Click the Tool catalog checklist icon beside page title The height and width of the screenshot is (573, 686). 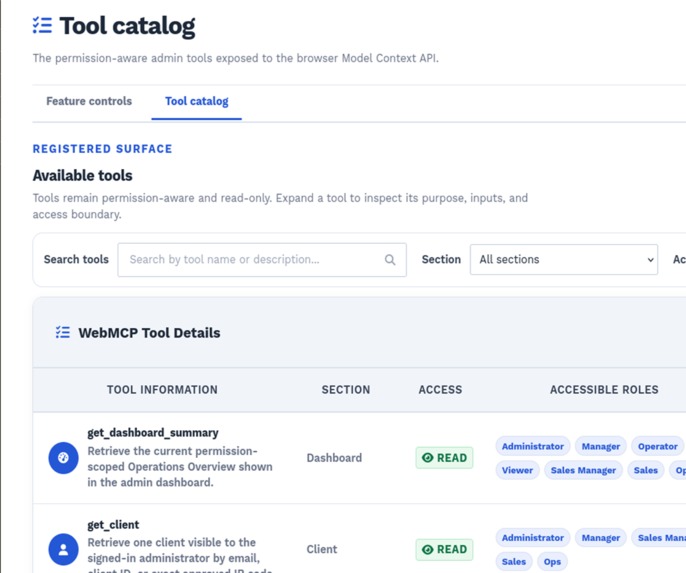[x=42, y=25]
